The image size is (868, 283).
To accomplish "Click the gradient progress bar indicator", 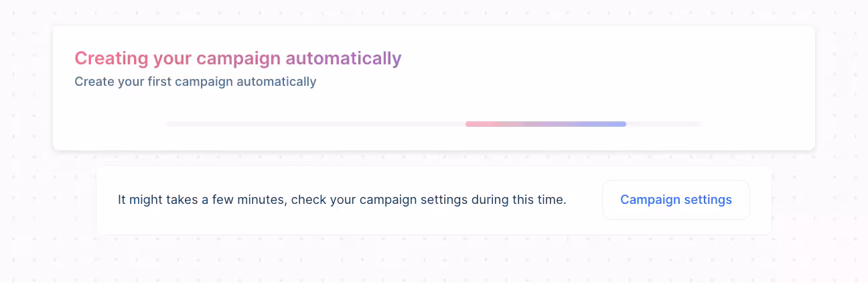I will coord(545,124).
